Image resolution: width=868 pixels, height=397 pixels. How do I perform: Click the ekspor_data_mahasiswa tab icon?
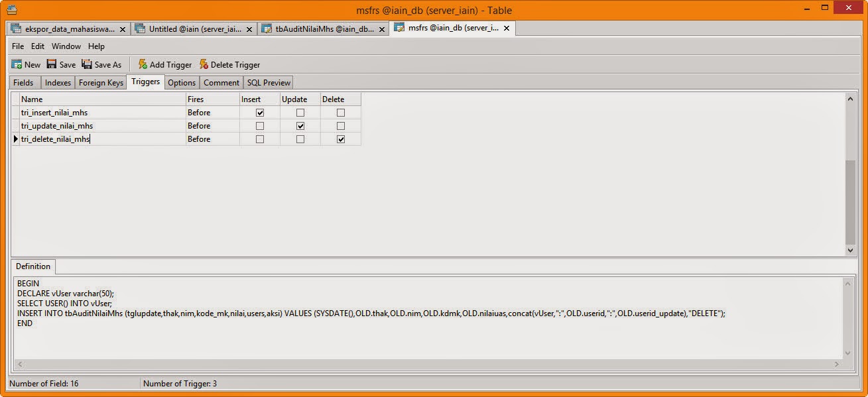click(x=15, y=29)
